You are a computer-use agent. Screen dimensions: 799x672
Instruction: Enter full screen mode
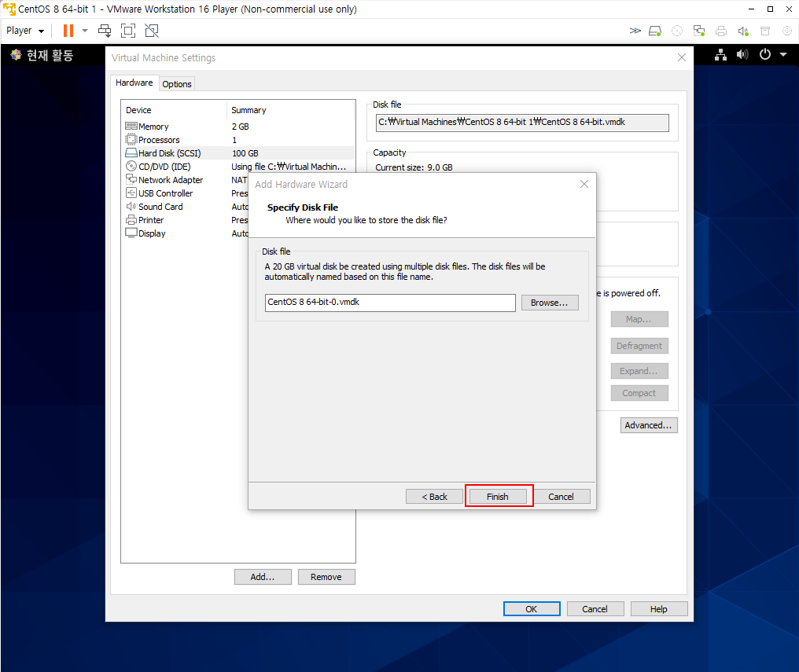pyautogui.click(x=128, y=31)
